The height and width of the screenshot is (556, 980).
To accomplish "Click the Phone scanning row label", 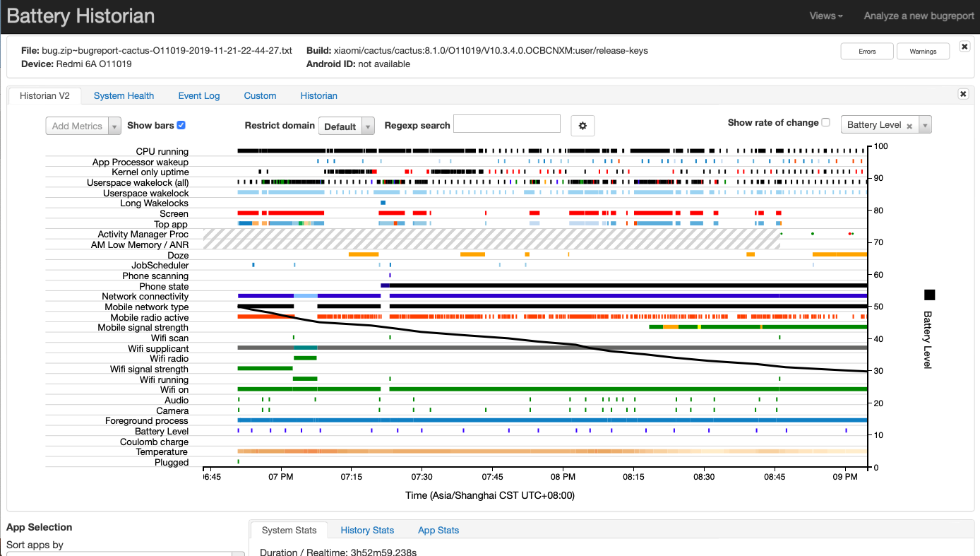I will click(155, 276).
